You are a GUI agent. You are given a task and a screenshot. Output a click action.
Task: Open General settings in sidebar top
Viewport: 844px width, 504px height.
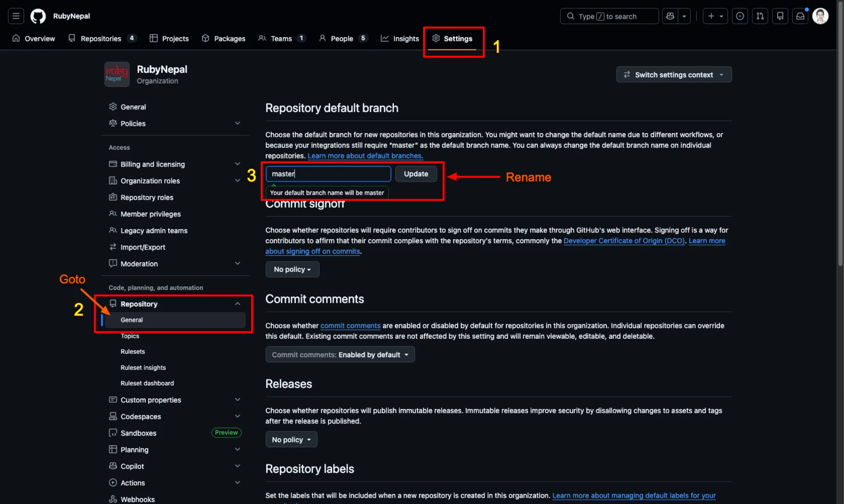[x=175, y=107]
